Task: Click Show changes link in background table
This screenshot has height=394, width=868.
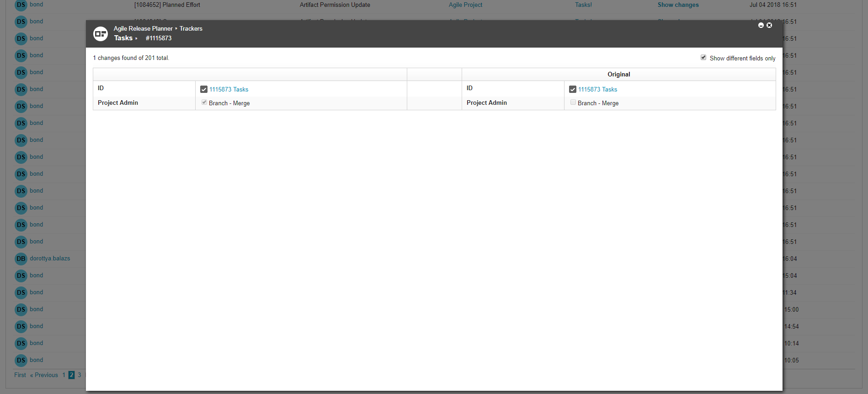Action: pos(678,5)
